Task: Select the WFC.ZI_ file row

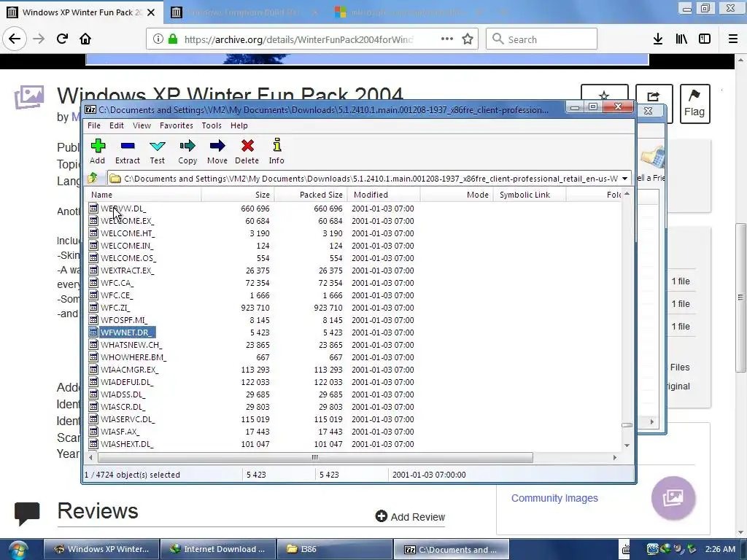Action: (x=355, y=308)
